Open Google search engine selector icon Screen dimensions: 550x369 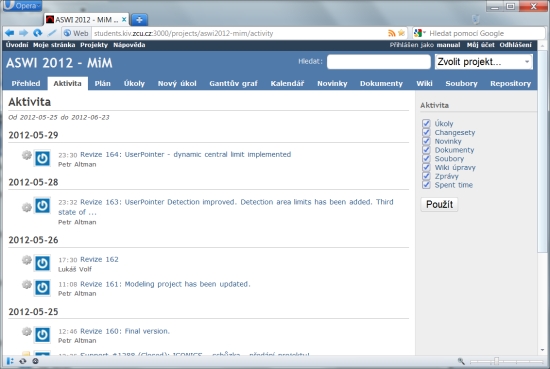coord(420,33)
